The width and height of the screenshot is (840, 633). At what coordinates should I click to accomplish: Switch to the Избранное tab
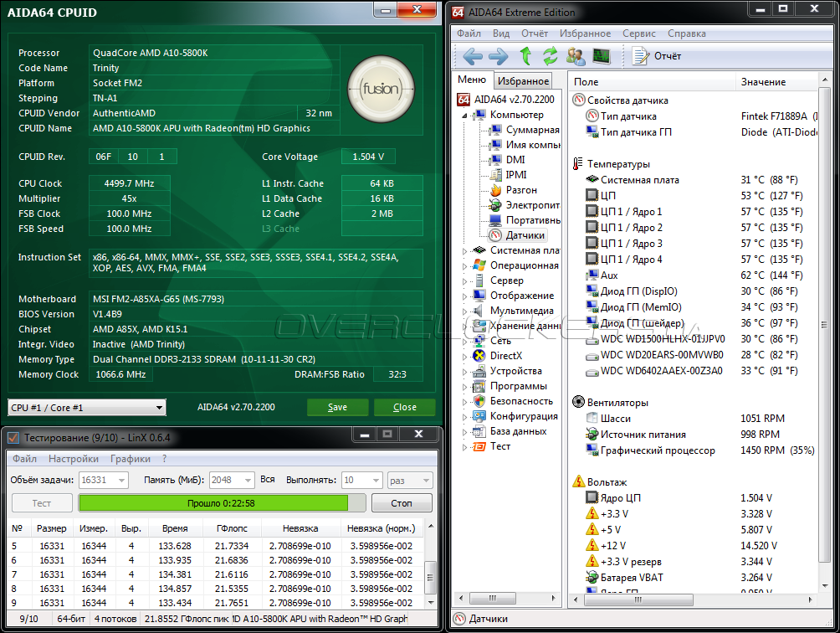[x=523, y=81]
